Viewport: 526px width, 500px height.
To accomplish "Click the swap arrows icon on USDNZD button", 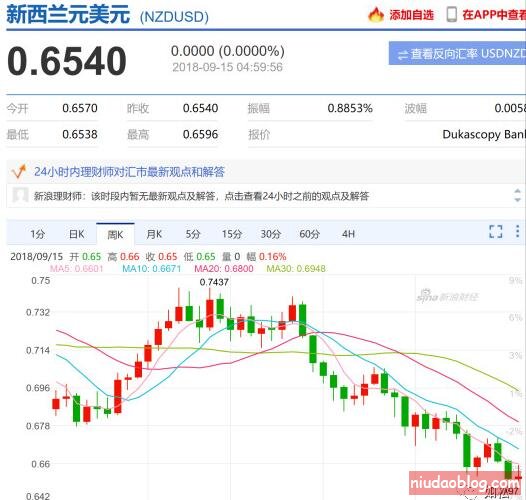I will (402, 55).
